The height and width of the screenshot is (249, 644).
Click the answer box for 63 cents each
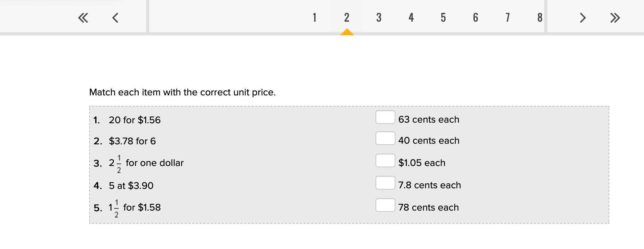pyautogui.click(x=385, y=117)
